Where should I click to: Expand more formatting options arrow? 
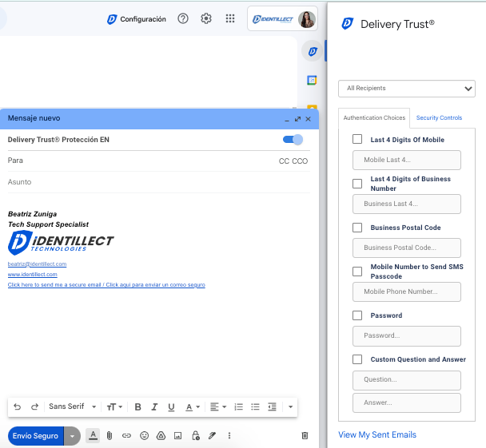290,406
